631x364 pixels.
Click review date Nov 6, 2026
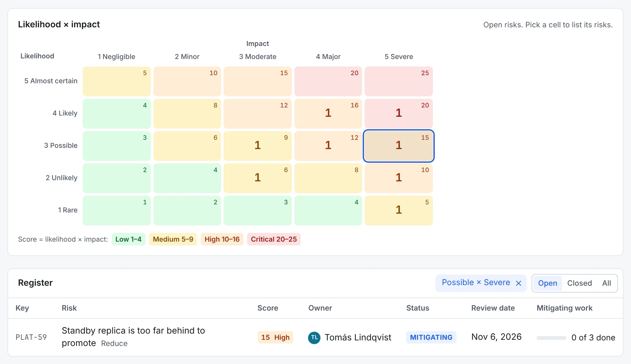point(496,337)
